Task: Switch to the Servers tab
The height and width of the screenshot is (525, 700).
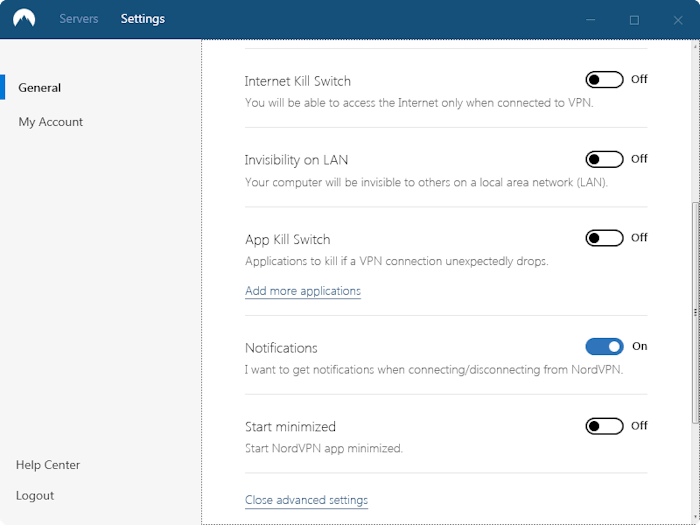Action: pyautogui.click(x=79, y=19)
